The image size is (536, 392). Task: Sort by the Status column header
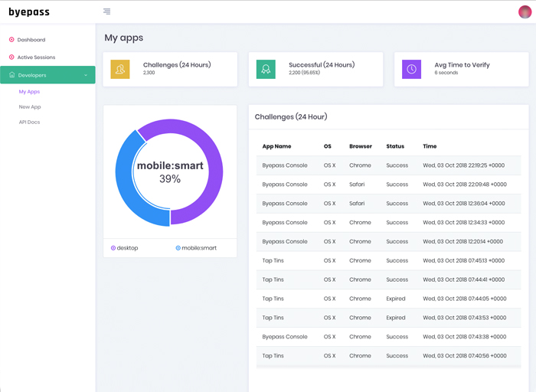click(395, 146)
